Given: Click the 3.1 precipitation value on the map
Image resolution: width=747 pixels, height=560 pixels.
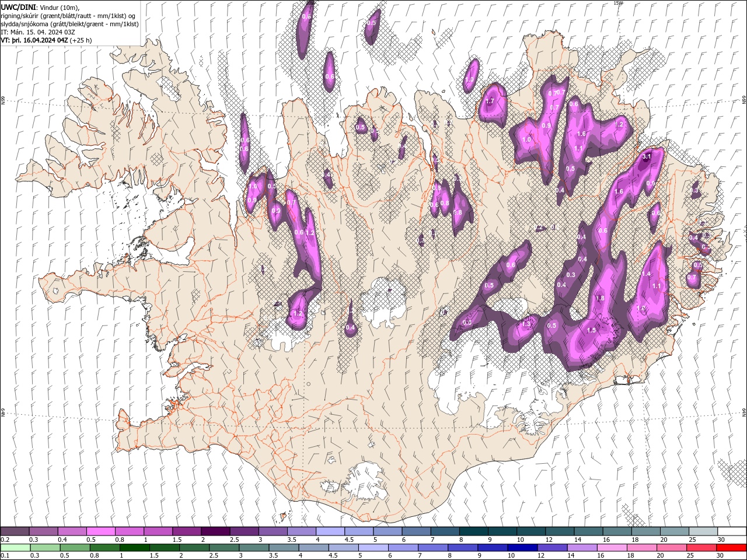Looking at the screenshot, I should pyautogui.click(x=647, y=156).
